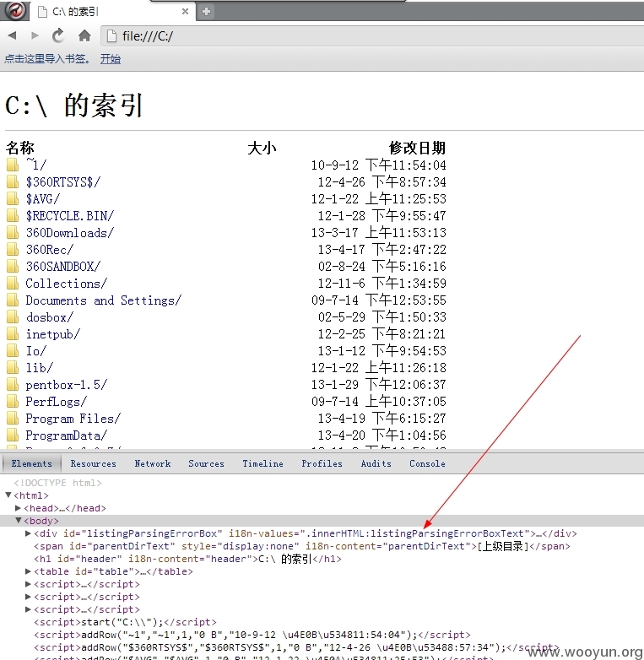This screenshot has width=644, height=660.
Task: Click the browser back arrow
Action: coord(12,35)
